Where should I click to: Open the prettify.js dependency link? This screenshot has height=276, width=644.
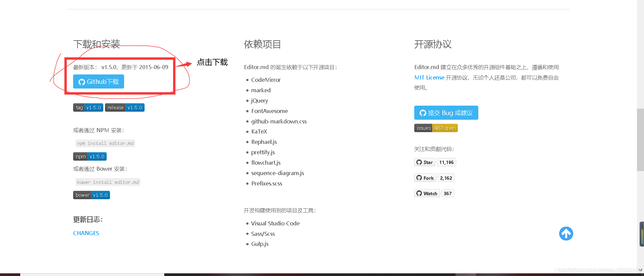pyautogui.click(x=263, y=152)
